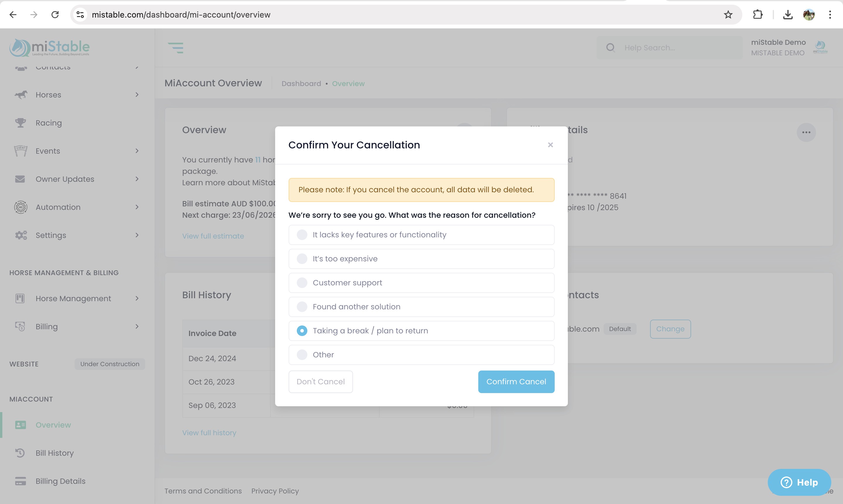This screenshot has width=843, height=504.
Task: Click the Owner Updates envelope icon
Action: [20, 179]
